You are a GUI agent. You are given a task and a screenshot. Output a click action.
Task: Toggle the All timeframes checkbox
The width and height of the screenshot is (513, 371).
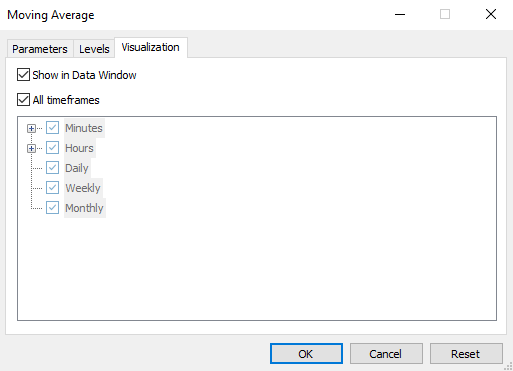(x=23, y=100)
